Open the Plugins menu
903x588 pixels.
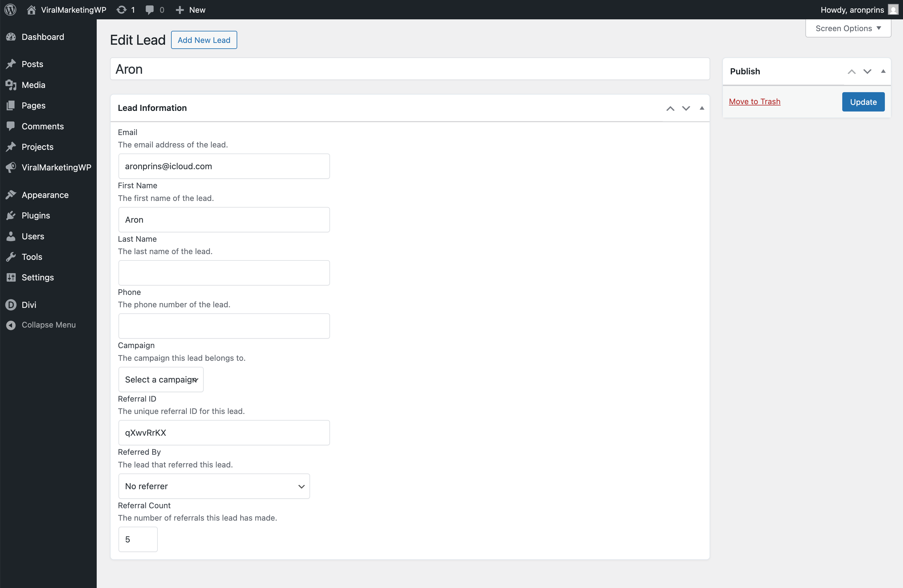point(36,215)
